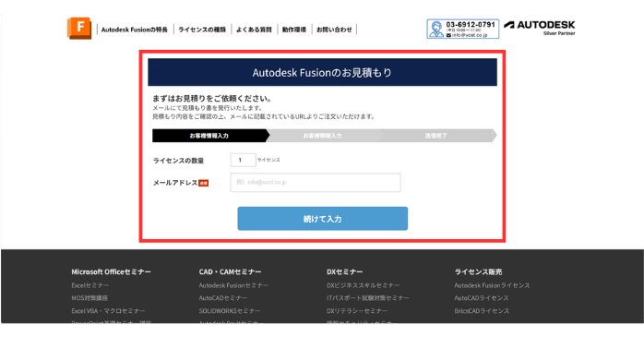
Task: Open Excel VBA・マクロセミナー link
Action: 109,311
